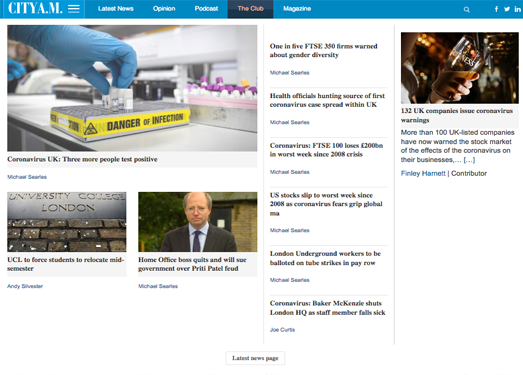Open the Twitter icon link
This screenshot has width=523, height=375.
click(507, 9)
